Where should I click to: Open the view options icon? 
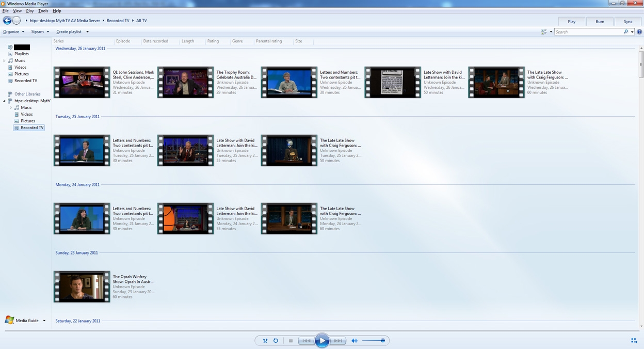tap(544, 32)
